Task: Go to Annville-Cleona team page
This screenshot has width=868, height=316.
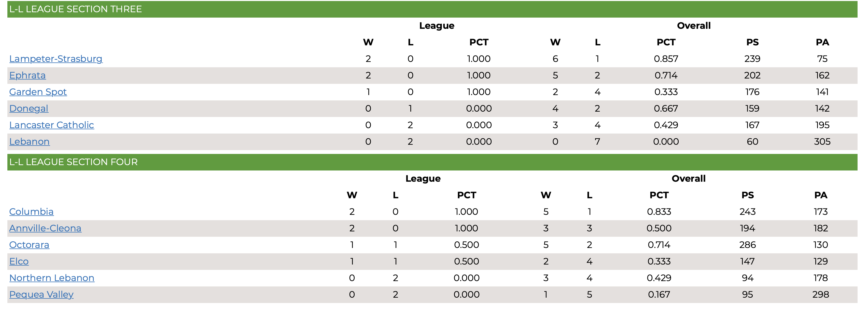Action: (x=45, y=228)
